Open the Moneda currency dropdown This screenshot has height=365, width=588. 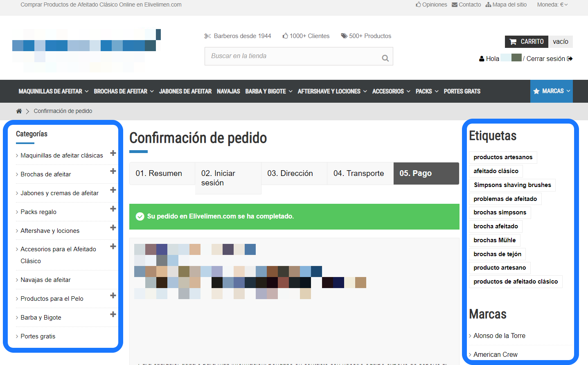552,5
